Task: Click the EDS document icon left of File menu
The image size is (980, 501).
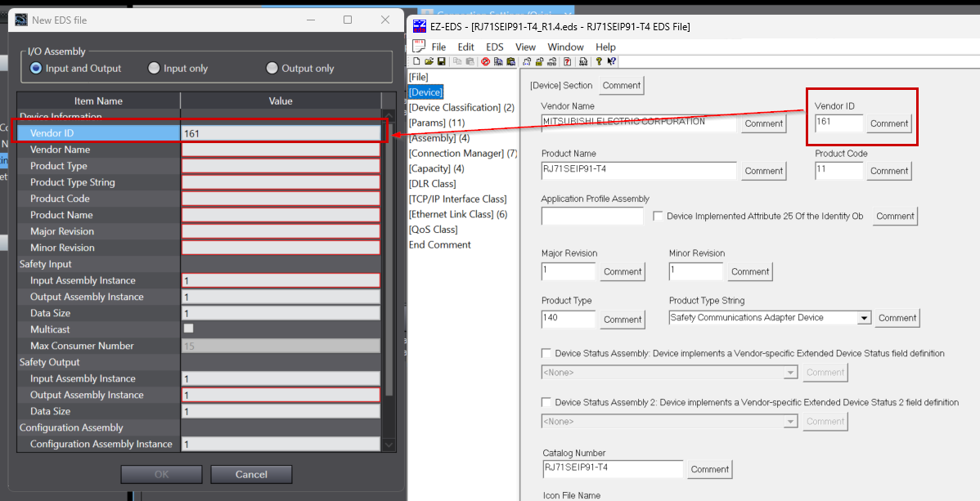Action: point(418,47)
